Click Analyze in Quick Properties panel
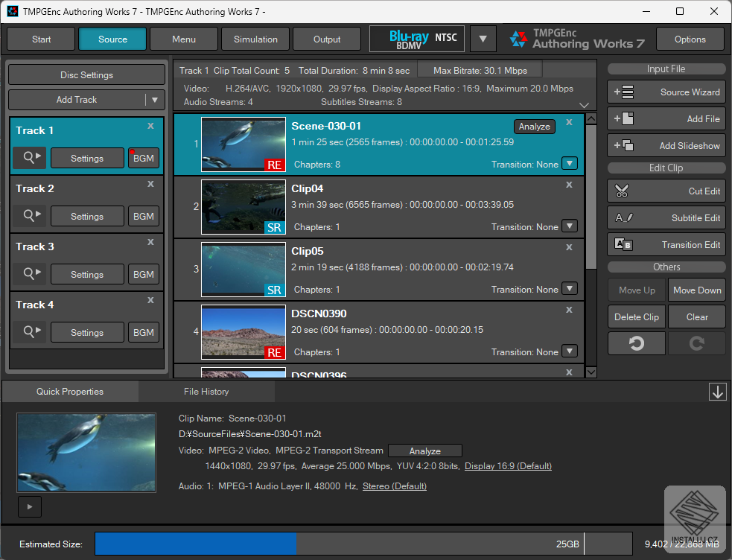Viewport: 732px width, 560px height. [x=424, y=451]
